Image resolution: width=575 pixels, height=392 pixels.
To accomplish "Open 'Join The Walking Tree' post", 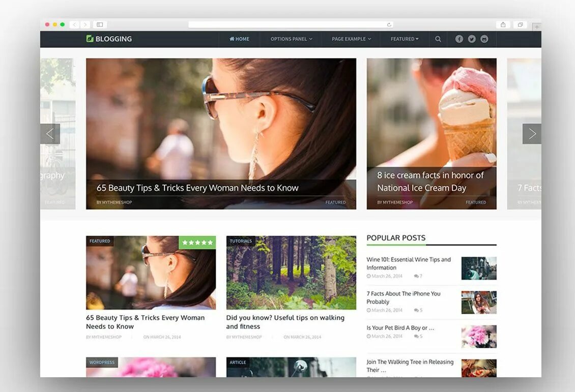I will coord(410,366).
